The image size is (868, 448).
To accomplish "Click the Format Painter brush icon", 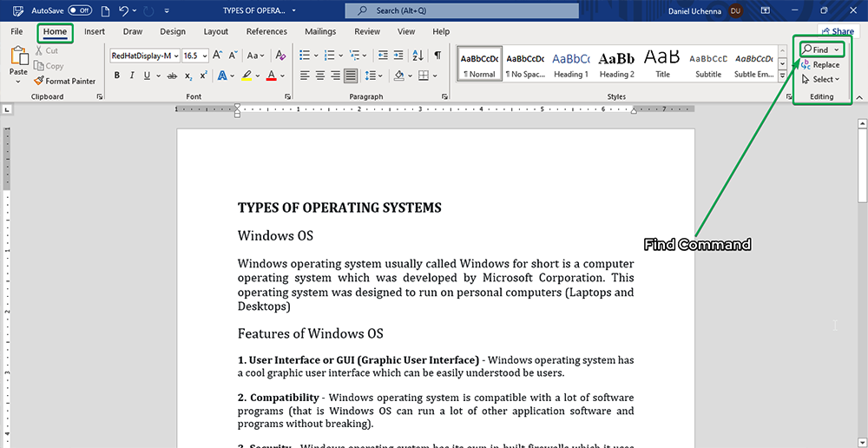I will pyautogui.click(x=39, y=81).
